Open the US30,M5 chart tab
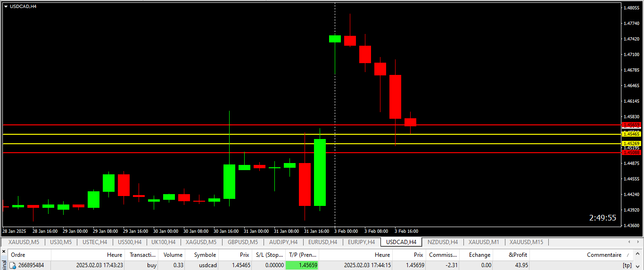The width and height of the screenshot is (644, 270). point(61,242)
